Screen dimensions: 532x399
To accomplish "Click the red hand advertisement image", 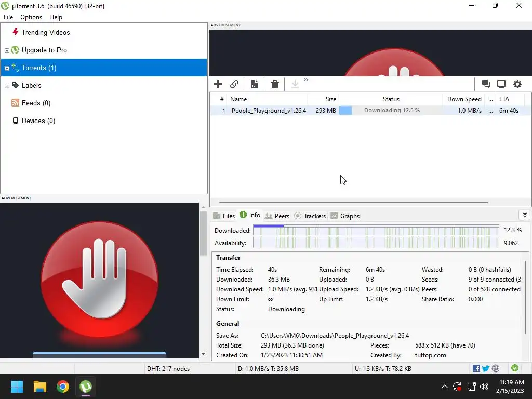I will coord(99,280).
